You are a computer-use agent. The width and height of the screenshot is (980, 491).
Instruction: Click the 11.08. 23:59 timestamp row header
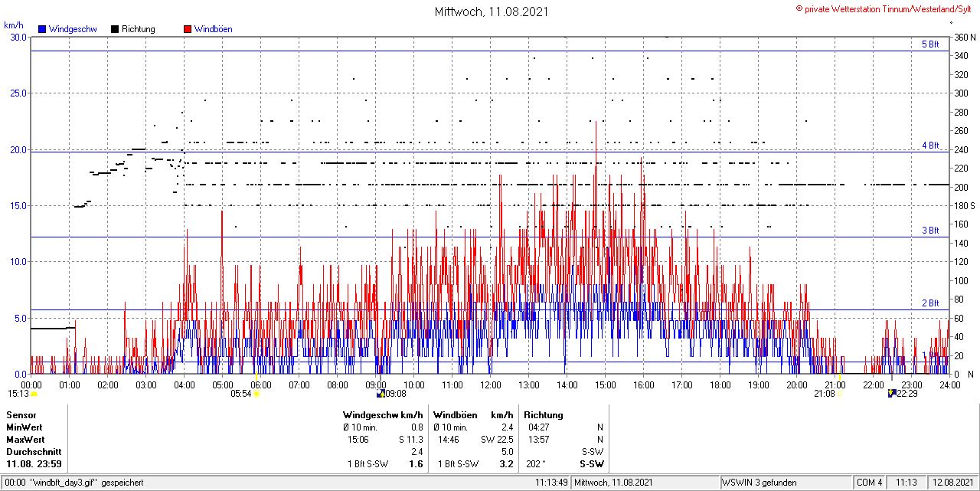tap(34, 464)
